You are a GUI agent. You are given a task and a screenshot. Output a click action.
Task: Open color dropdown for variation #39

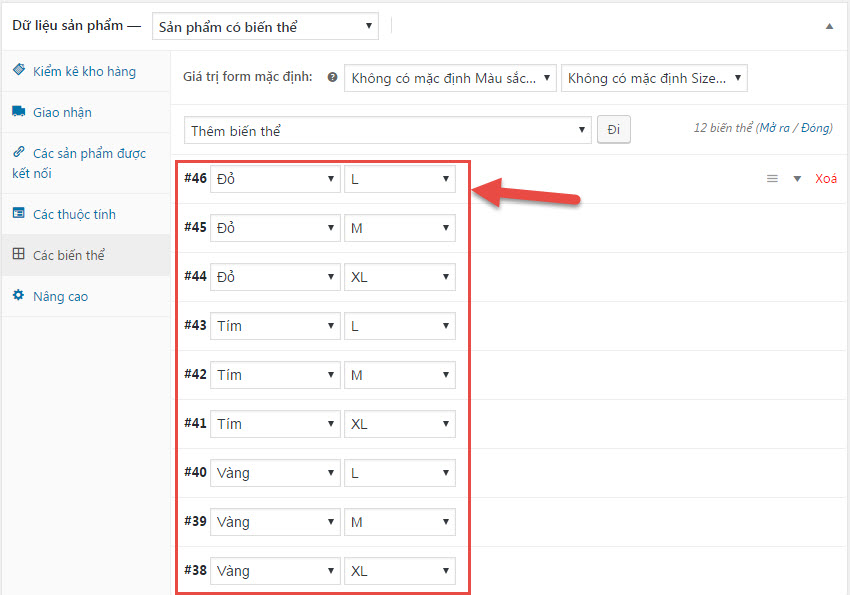275,522
